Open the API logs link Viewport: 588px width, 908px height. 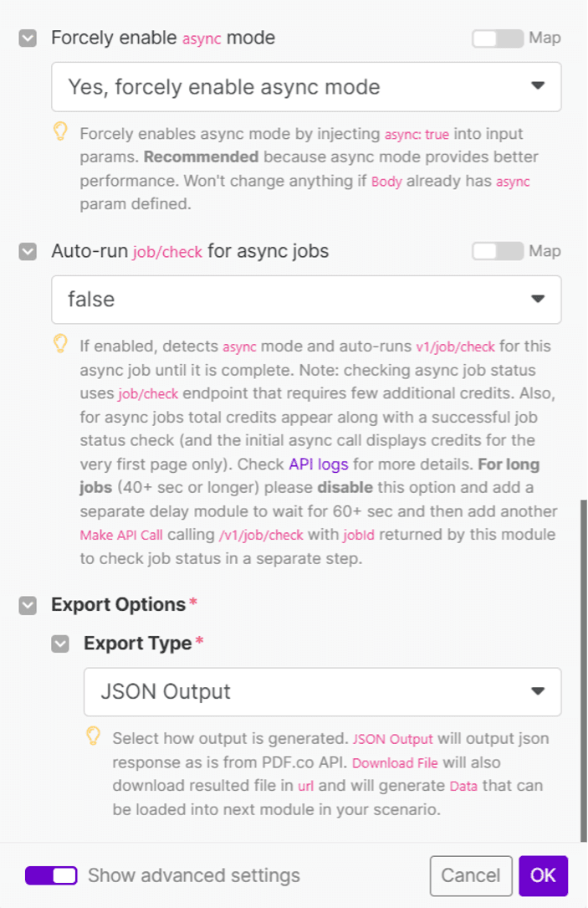point(320,462)
